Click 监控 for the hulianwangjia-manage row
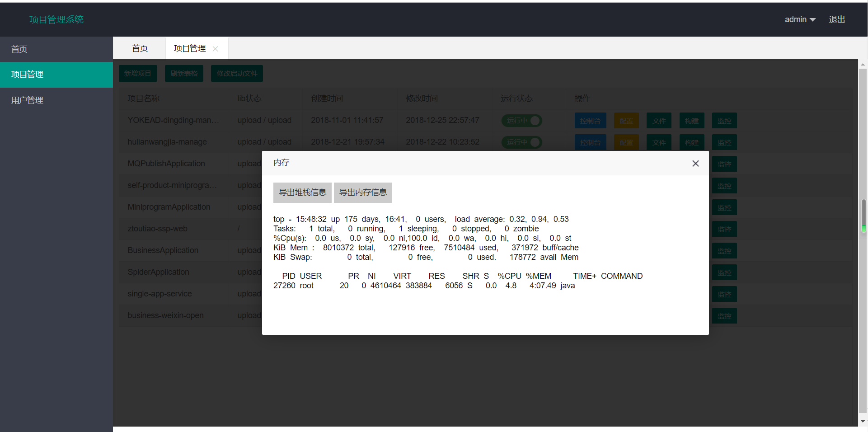Screen dimensions: 868x432 tap(724, 142)
